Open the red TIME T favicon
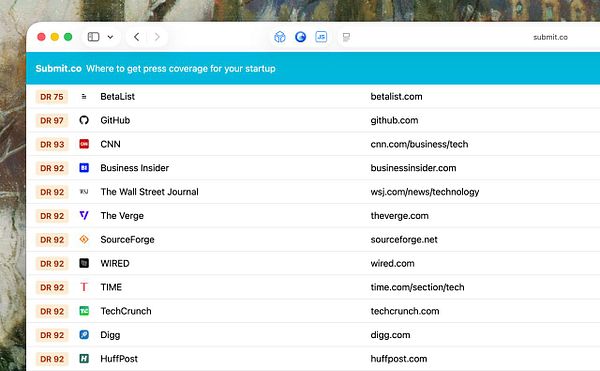The height and width of the screenshot is (371, 600). pos(84,287)
